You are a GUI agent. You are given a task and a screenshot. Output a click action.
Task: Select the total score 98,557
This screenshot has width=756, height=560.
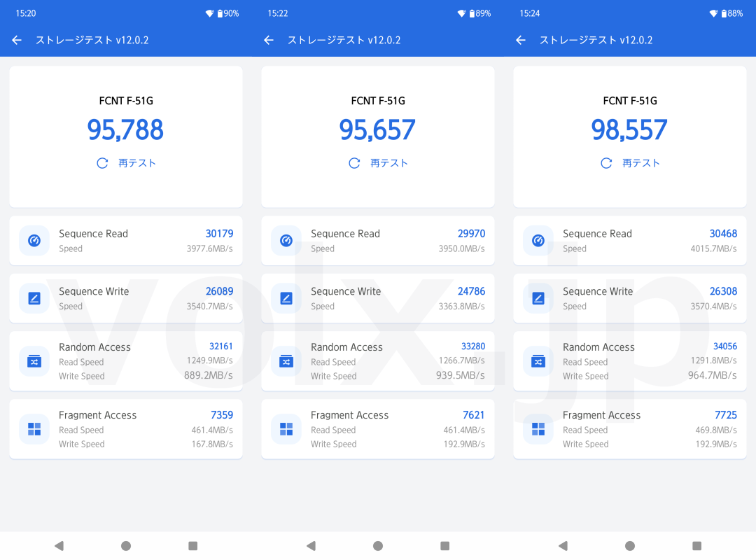pyautogui.click(x=629, y=129)
